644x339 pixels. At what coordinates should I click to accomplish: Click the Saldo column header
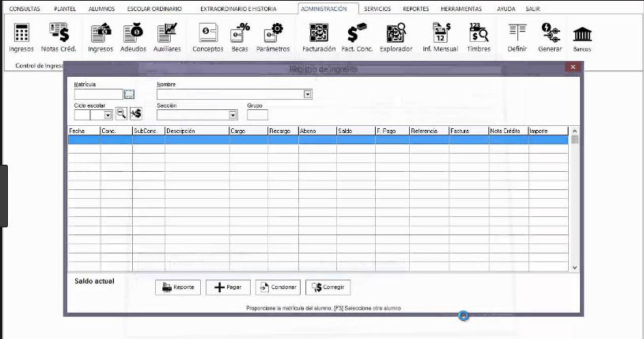click(x=356, y=131)
